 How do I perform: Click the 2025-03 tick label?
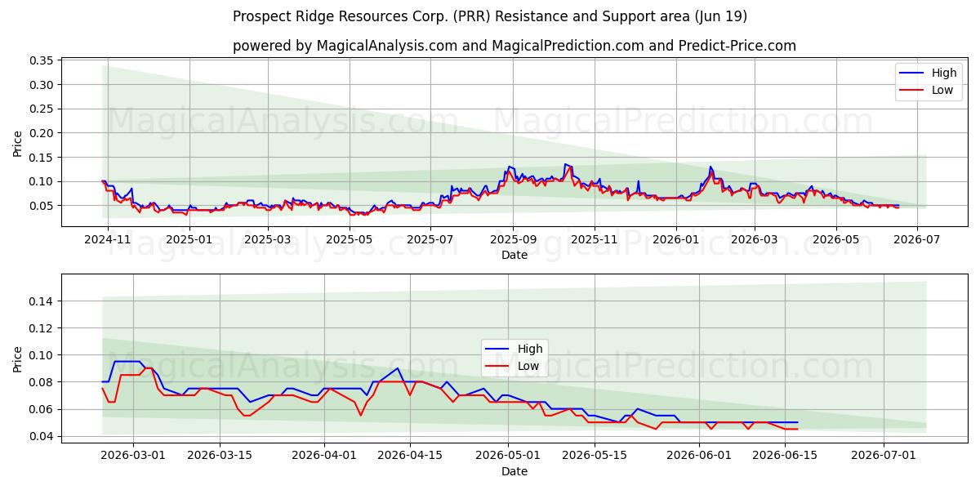point(267,239)
